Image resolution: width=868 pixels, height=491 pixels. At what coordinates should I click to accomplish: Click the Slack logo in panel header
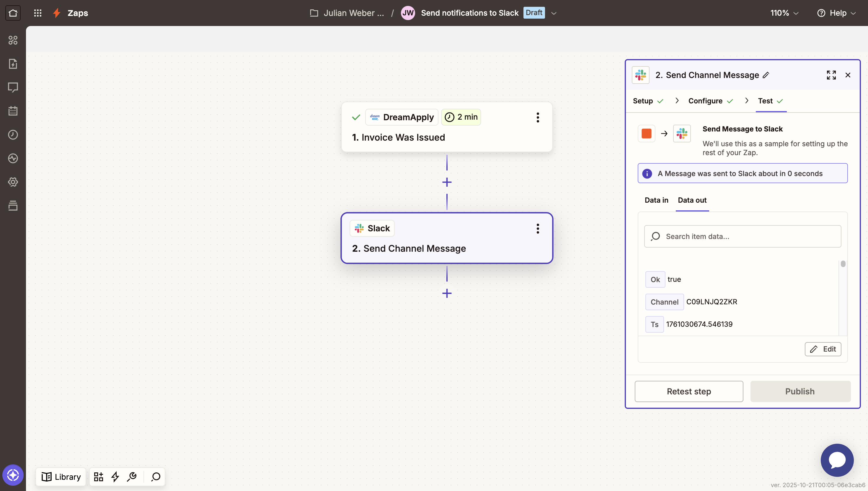(641, 75)
